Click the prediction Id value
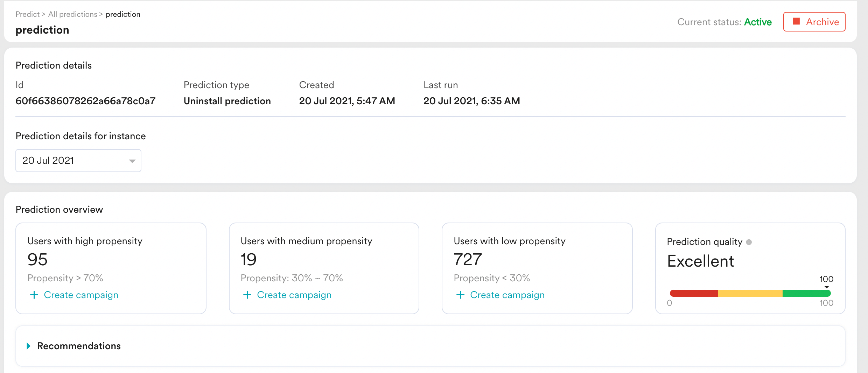The image size is (868, 373). click(85, 101)
